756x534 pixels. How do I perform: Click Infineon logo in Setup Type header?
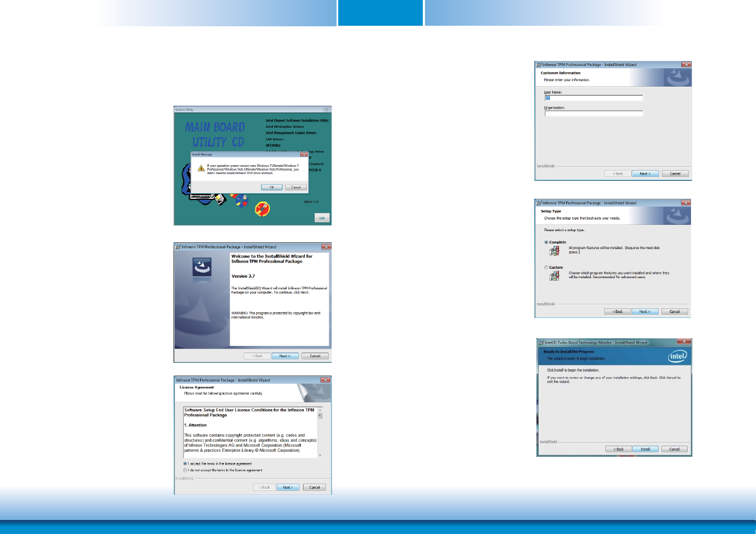(677, 216)
